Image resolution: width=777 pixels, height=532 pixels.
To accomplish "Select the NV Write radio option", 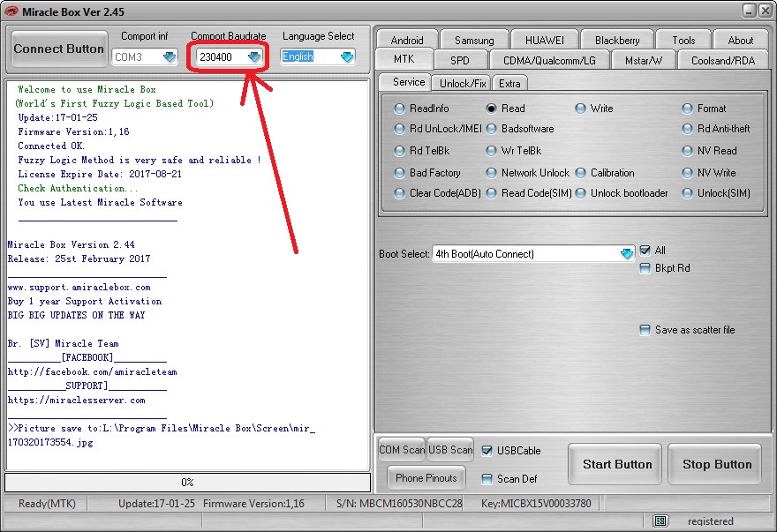I will click(709, 173).
